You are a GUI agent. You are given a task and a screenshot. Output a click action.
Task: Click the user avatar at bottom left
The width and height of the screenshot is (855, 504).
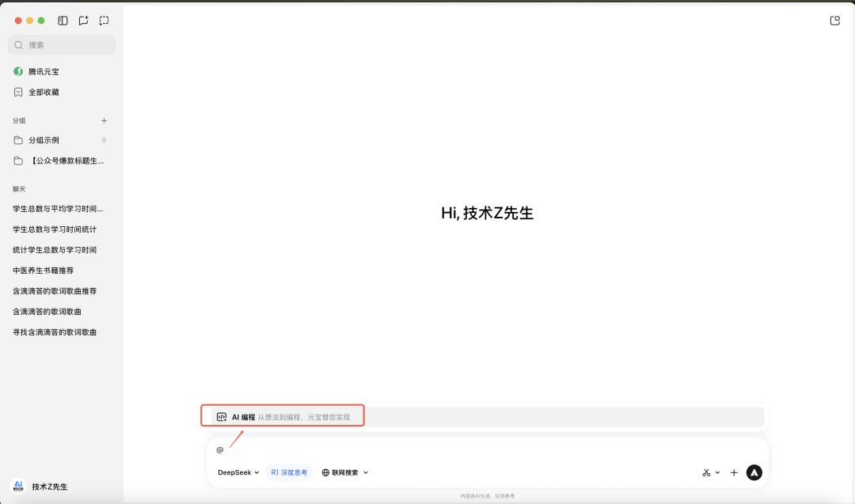[18, 486]
